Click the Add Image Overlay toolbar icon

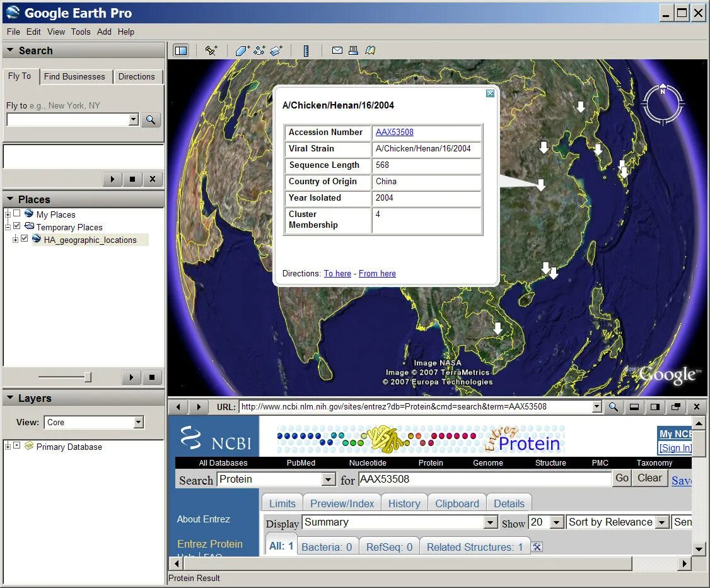pyautogui.click(x=276, y=50)
